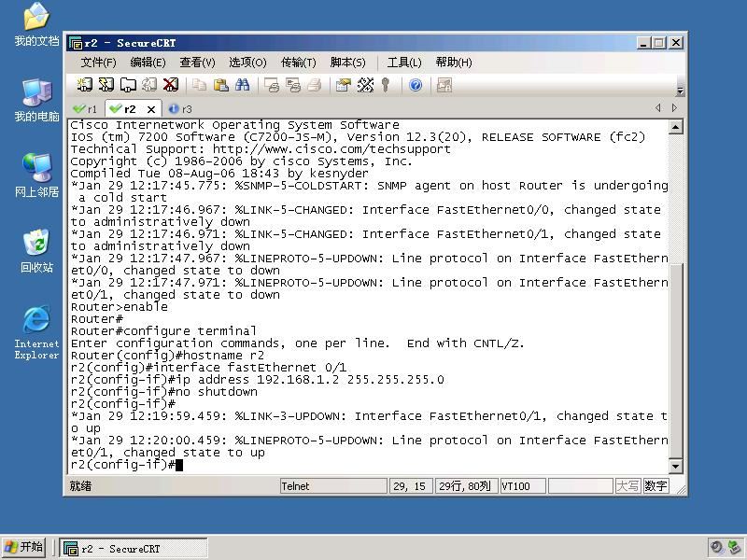Click the 就绪 status text
The image size is (747, 560).
coord(80,486)
